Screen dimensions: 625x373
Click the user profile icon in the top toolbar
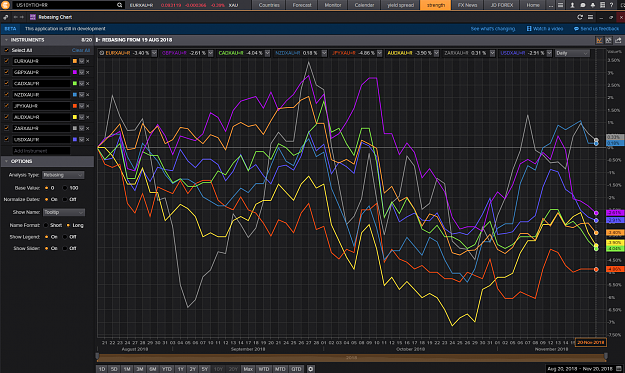572,5
